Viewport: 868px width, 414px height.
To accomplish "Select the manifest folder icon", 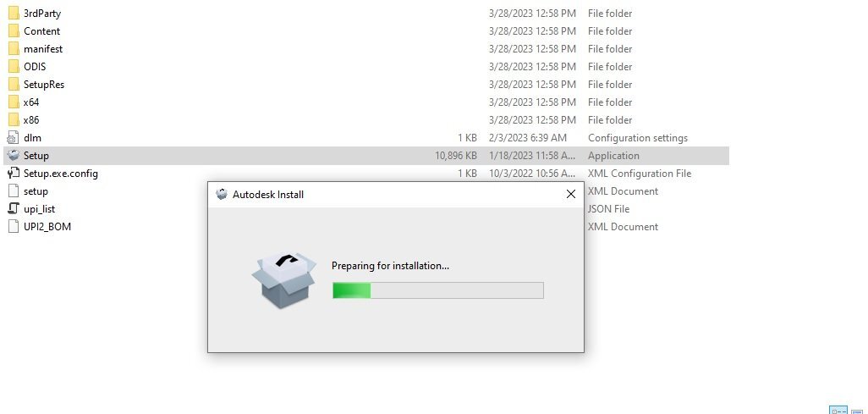I will tap(14, 49).
